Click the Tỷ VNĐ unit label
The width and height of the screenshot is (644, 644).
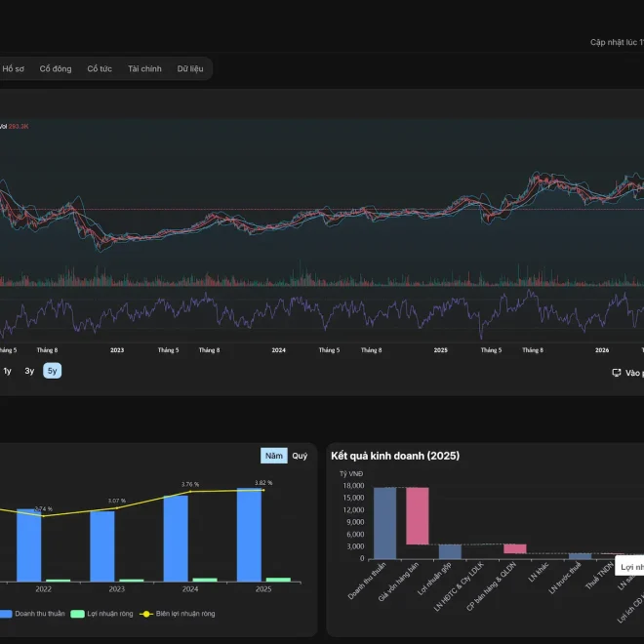tap(351, 473)
